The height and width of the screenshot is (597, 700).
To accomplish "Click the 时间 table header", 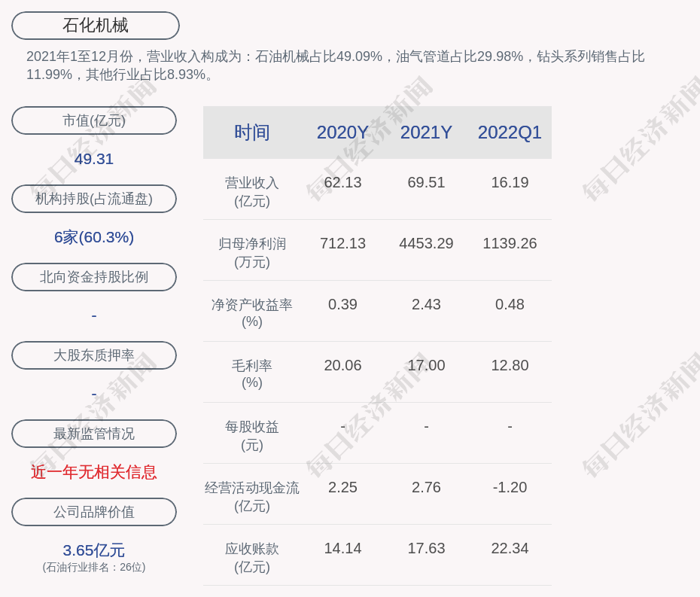I will pos(251,132).
